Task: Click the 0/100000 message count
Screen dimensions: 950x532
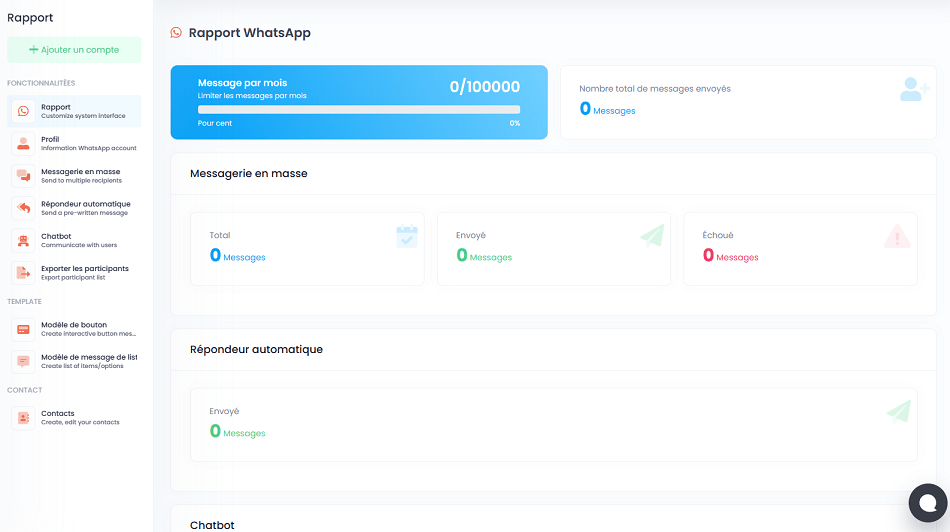Action: pyautogui.click(x=485, y=87)
